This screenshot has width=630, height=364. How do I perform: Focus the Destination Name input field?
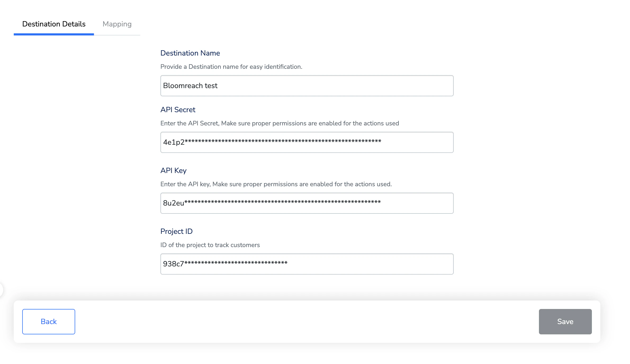click(x=307, y=86)
